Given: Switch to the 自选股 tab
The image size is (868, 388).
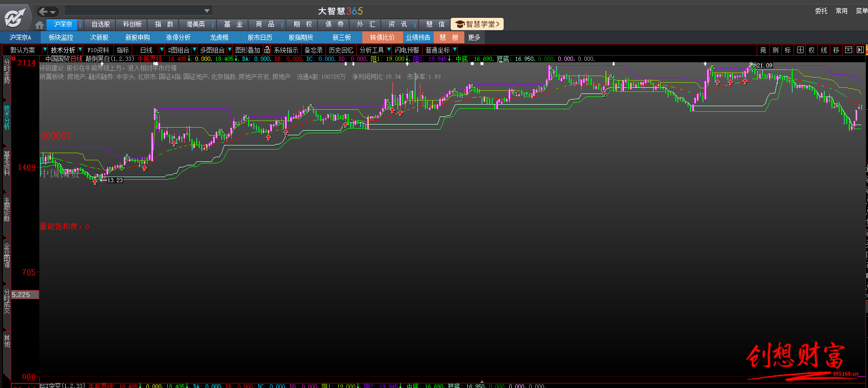Looking at the screenshot, I should pyautogui.click(x=101, y=25).
